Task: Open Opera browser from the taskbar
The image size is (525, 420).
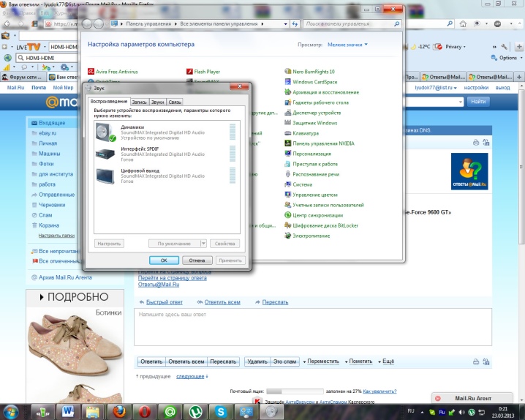Action: [145, 411]
